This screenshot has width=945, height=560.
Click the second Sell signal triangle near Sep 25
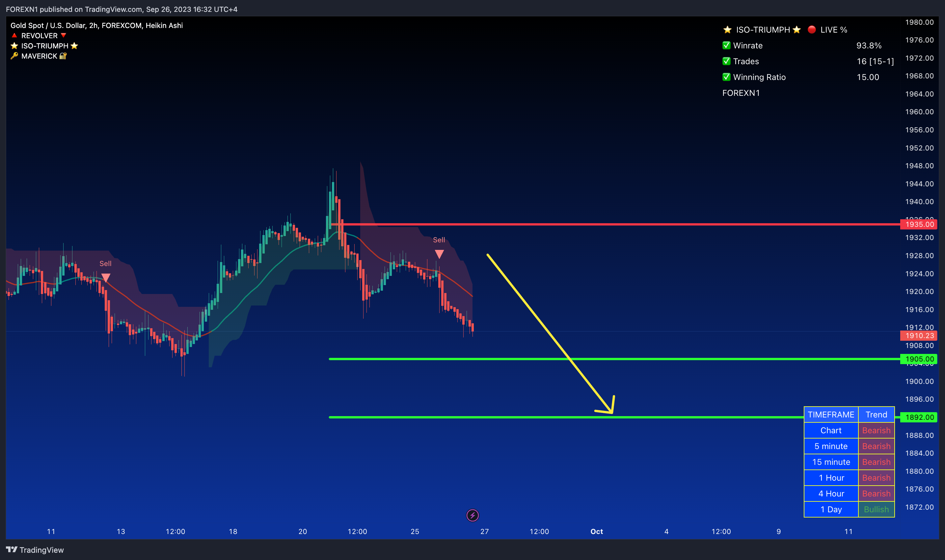(439, 254)
